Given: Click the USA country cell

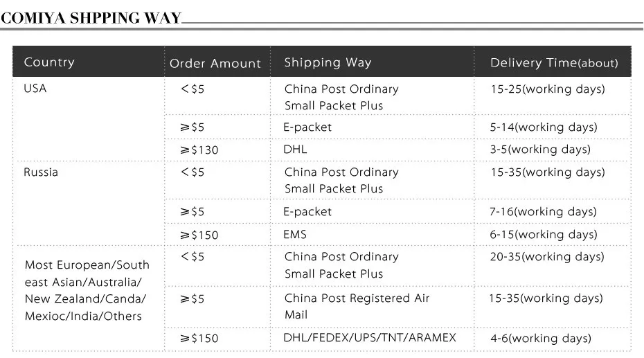Looking at the screenshot, I should point(35,89).
